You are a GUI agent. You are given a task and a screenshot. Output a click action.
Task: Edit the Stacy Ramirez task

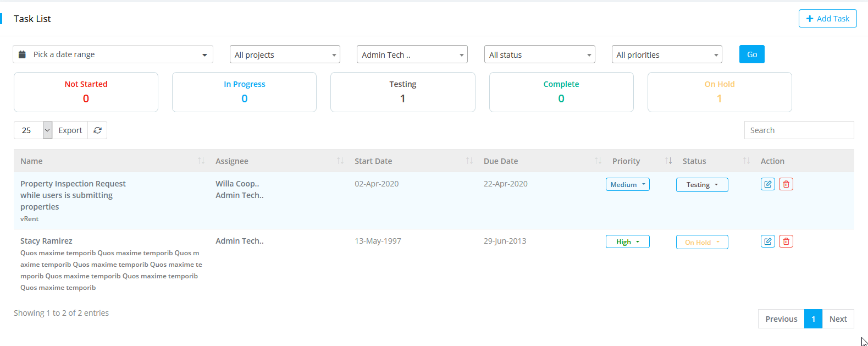(x=767, y=241)
